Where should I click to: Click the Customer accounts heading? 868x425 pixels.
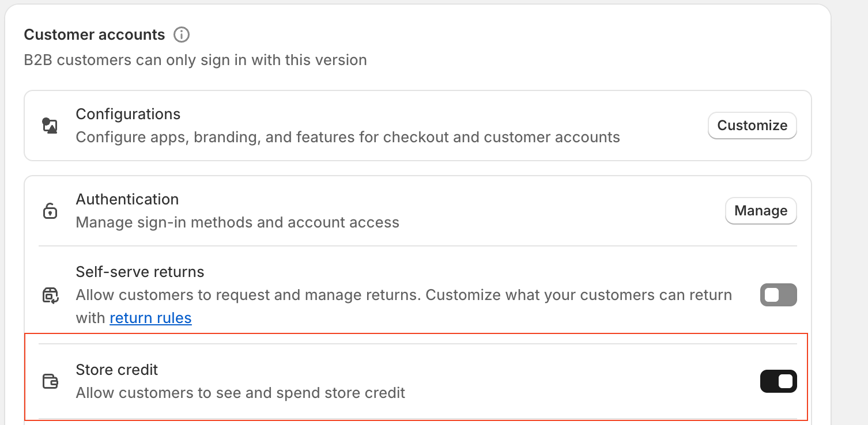[95, 35]
